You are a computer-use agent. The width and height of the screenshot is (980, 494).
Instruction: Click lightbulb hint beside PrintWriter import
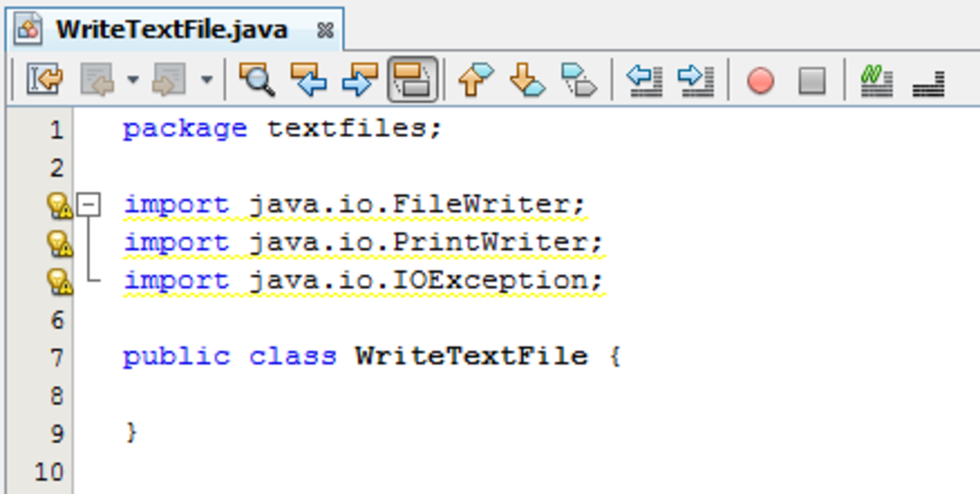[59, 243]
